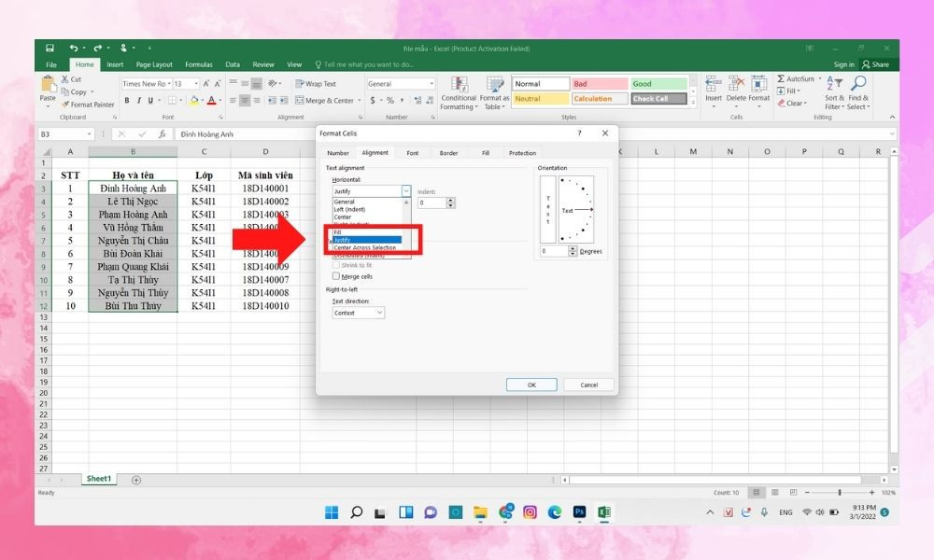
Task: Toggle the Merge cells checkbox
Action: (x=336, y=276)
